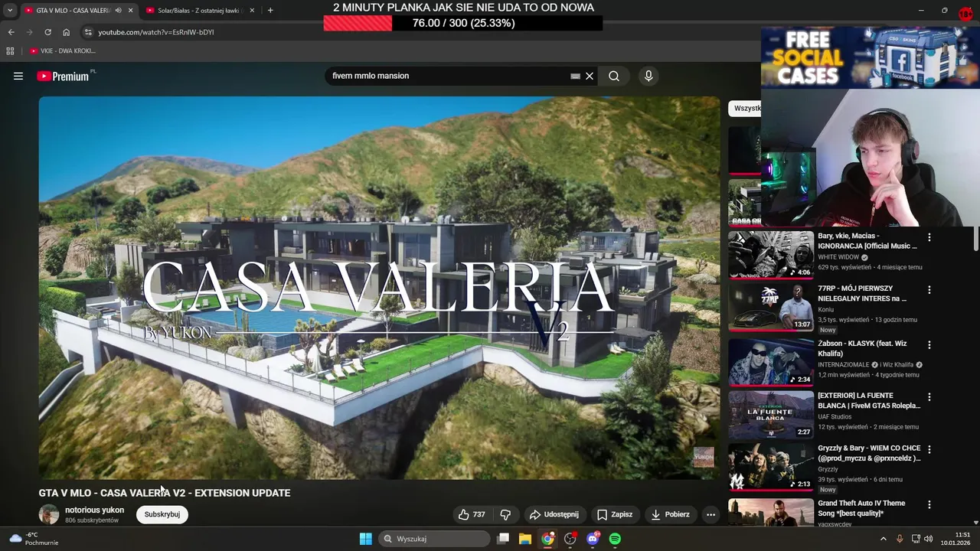Download video with Pobierz button
This screenshot has height=551, width=980.
click(x=671, y=514)
